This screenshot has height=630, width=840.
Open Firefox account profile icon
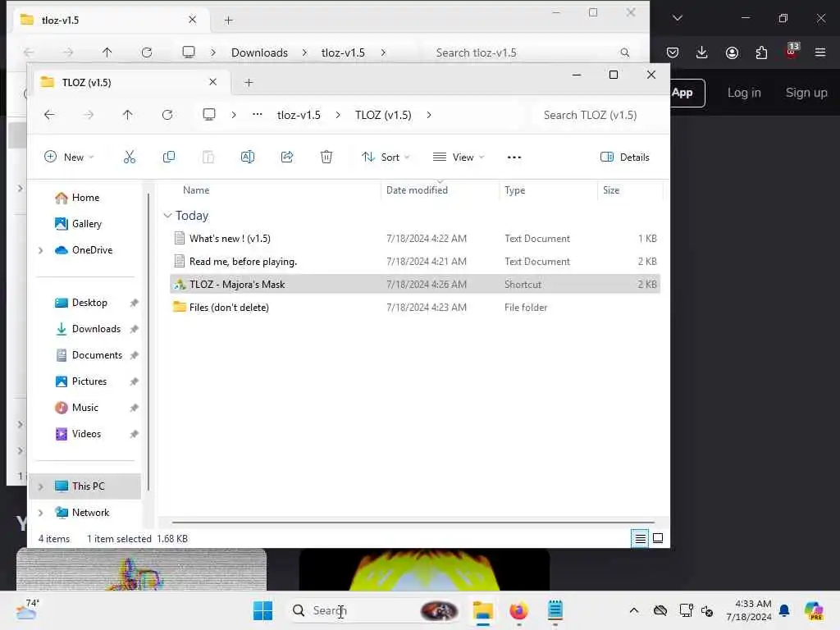(x=732, y=52)
